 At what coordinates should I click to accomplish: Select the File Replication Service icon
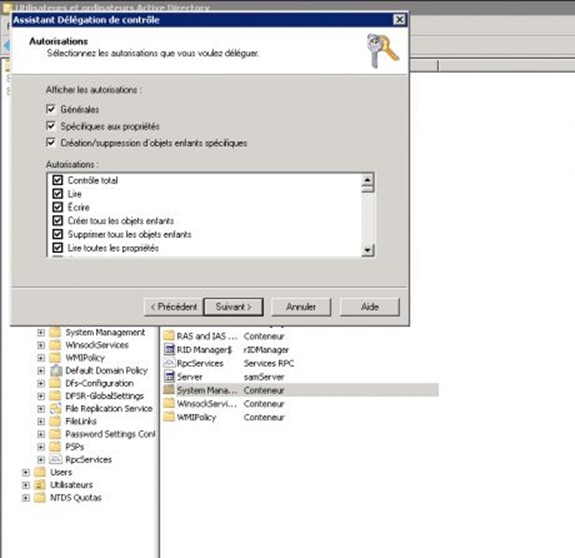[55, 408]
